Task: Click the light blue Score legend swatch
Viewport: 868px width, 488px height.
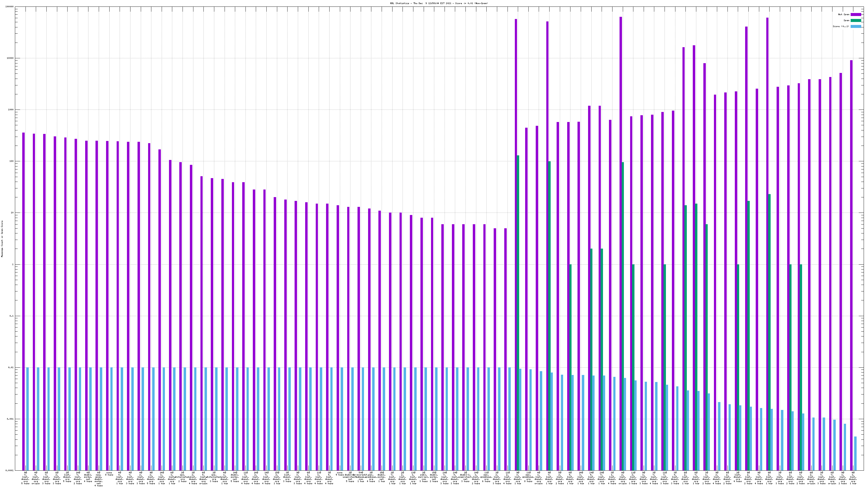Action: (856, 26)
